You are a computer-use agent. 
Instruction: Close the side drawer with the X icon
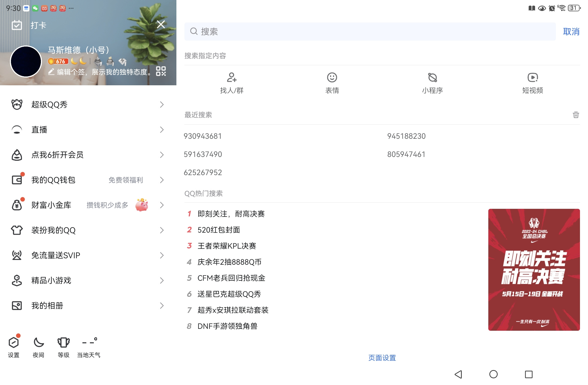click(x=161, y=24)
